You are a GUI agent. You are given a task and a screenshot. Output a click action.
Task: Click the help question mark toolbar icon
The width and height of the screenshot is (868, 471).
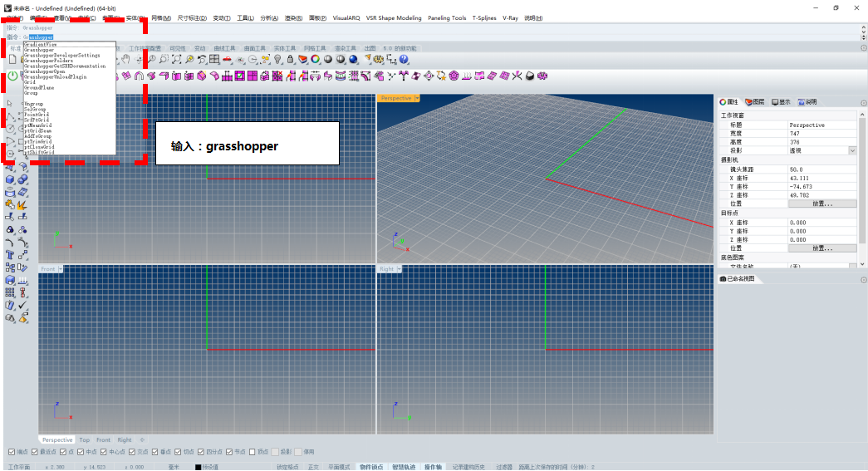pos(404,60)
